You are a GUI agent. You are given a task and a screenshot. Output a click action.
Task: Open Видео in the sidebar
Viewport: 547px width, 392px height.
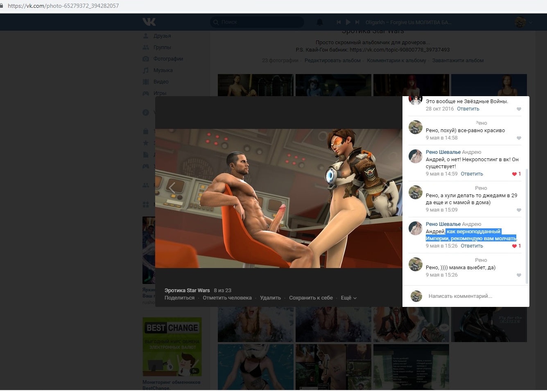(x=161, y=82)
